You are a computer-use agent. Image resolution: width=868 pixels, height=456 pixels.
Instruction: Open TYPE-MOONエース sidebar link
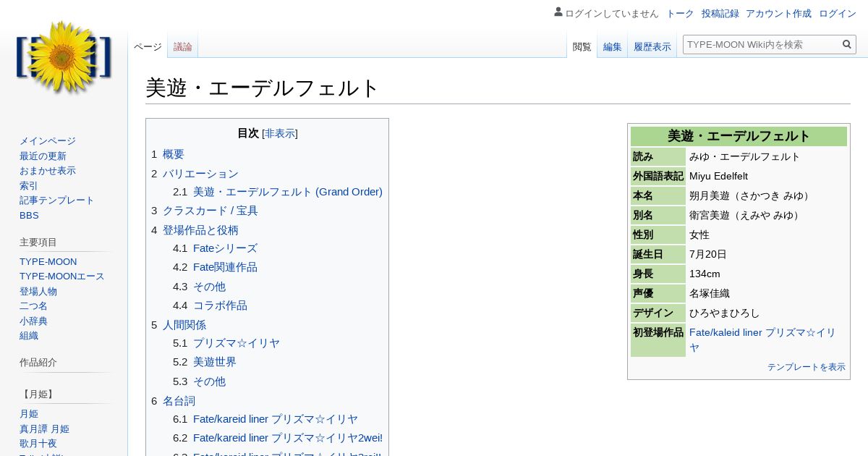62,276
